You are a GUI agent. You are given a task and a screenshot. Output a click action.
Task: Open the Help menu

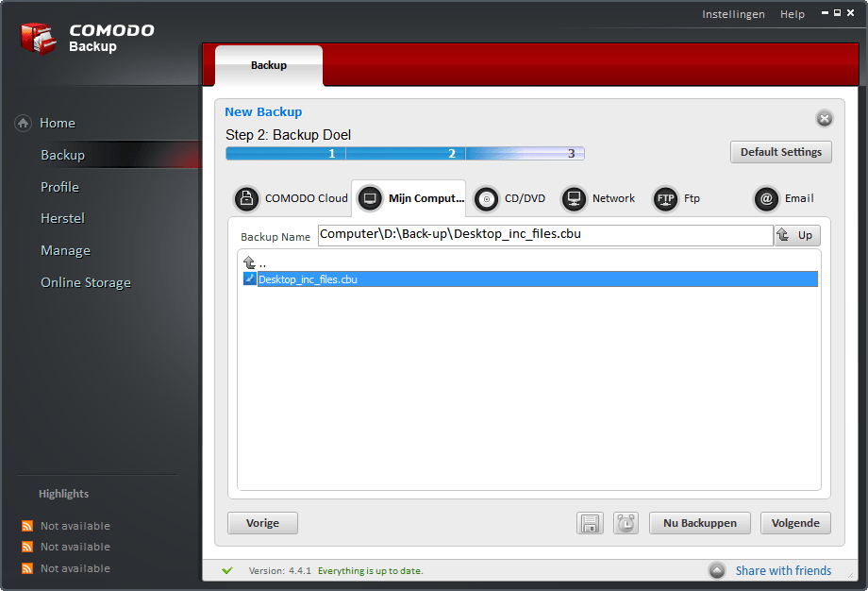[793, 14]
